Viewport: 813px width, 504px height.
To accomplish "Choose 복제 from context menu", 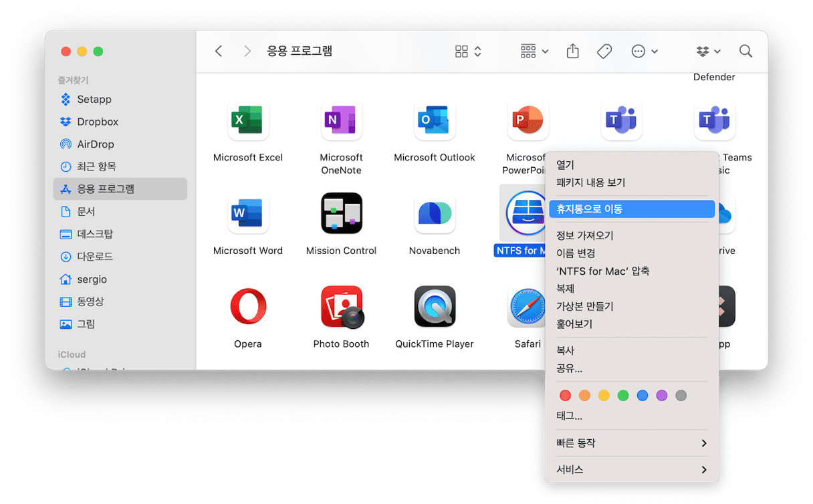I will pos(632,289).
